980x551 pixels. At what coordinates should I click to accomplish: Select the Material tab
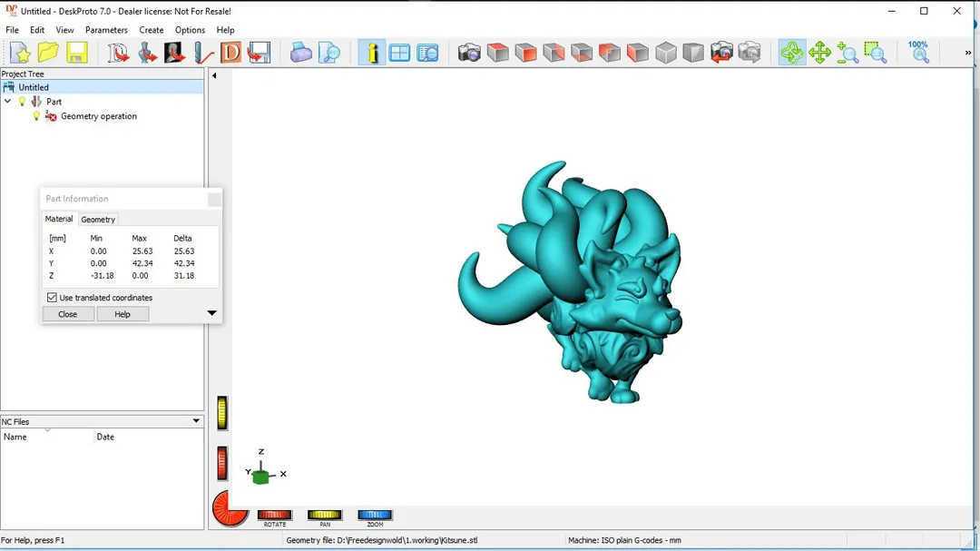pos(59,219)
